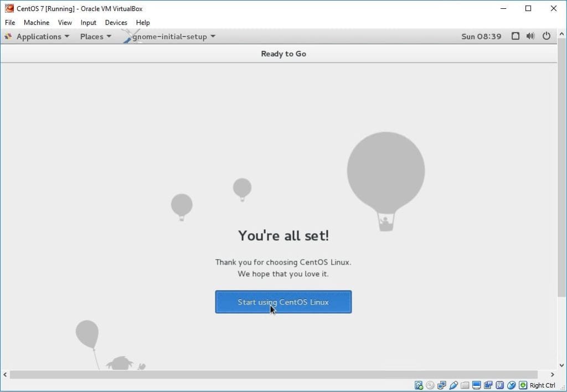Click the Right Ctrl host key label
This screenshot has height=392, width=567.
coord(543,385)
